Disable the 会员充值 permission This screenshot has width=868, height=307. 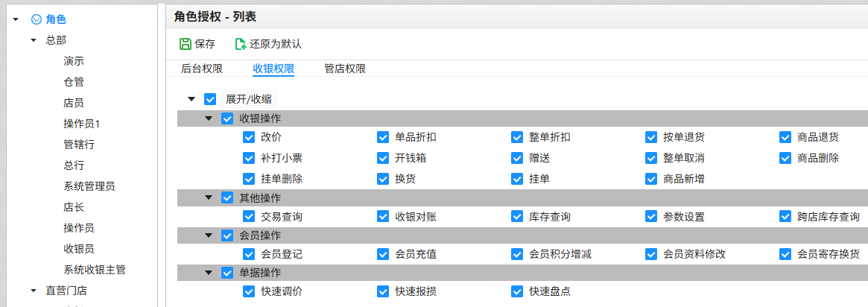click(382, 254)
